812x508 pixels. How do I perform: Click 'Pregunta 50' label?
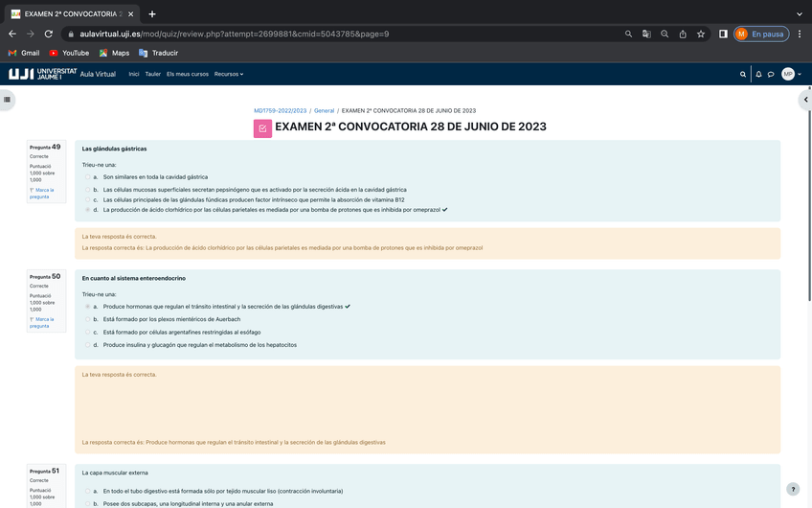[x=45, y=276]
